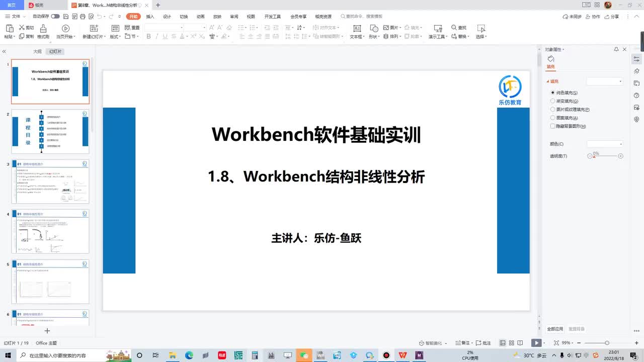
Task: Click the Find (查找) tool
Action: tap(459, 28)
